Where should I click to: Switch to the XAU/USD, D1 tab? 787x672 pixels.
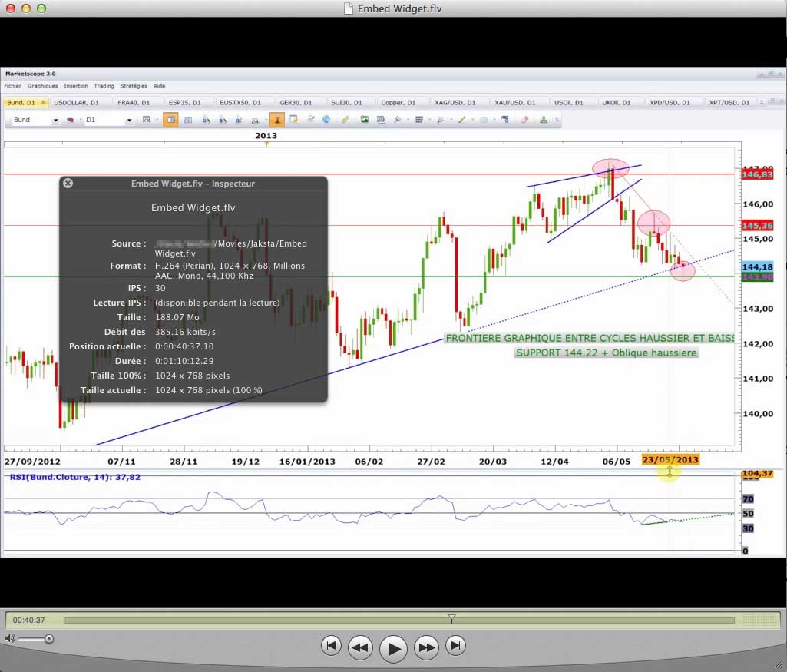[x=511, y=102]
